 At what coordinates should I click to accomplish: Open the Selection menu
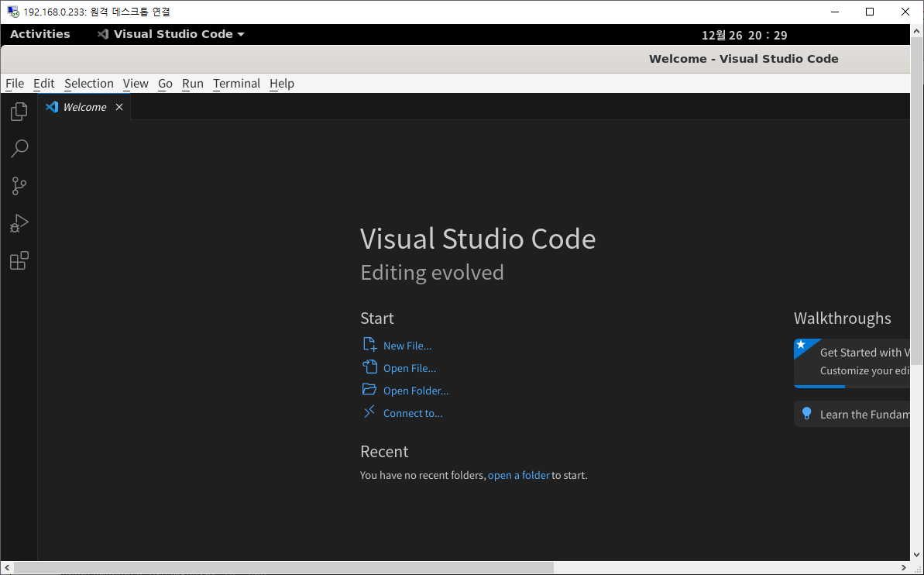pos(89,83)
